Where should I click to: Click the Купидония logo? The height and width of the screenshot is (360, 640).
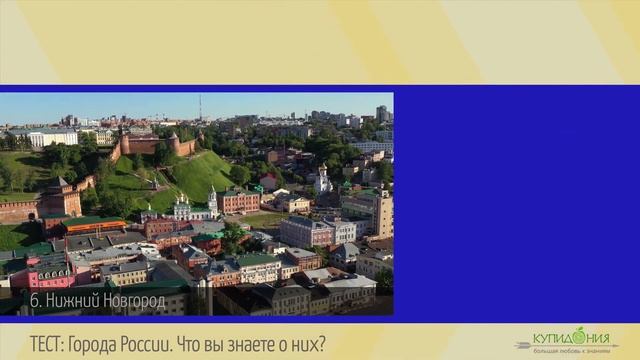(567, 341)
